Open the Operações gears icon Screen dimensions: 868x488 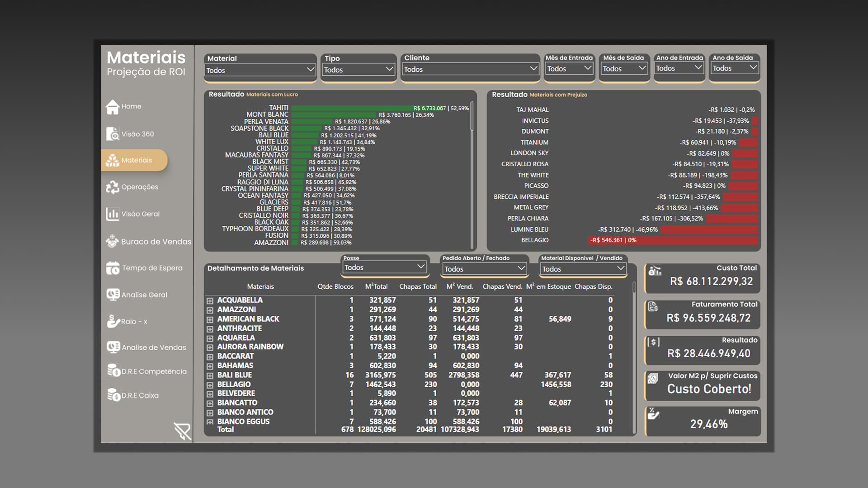112,187
